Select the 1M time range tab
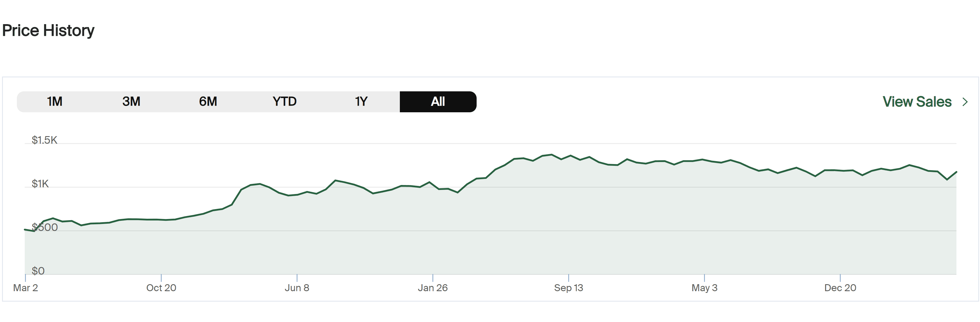This screenshot has width=980, height=322. 55,102
